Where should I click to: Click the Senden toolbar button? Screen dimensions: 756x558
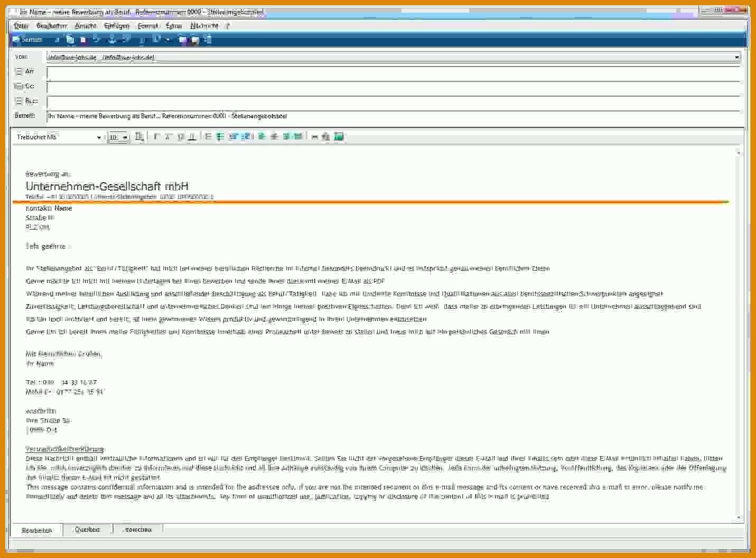coord(28,40)
